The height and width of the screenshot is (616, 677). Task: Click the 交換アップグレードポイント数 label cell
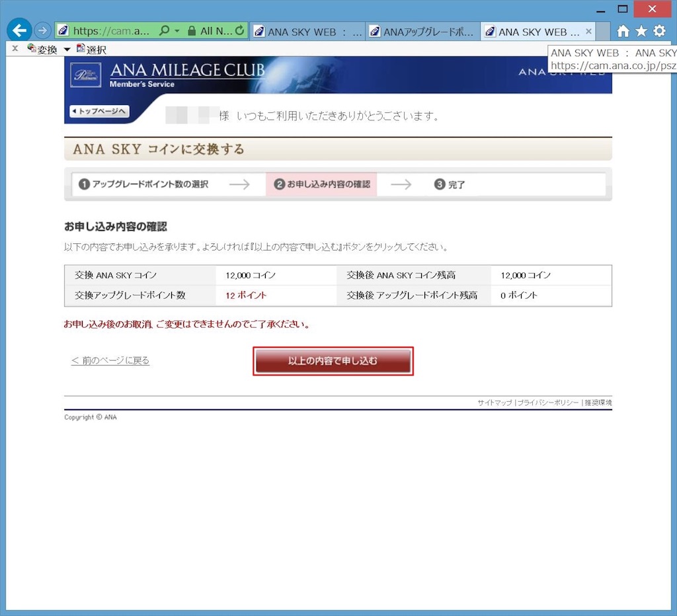click(140, 295)
